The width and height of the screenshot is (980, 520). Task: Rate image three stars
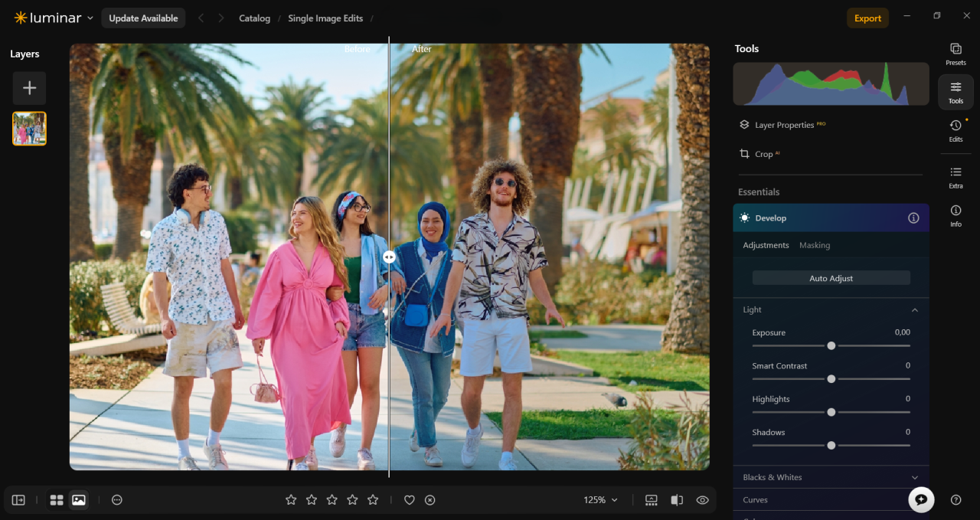click(332, 500)
